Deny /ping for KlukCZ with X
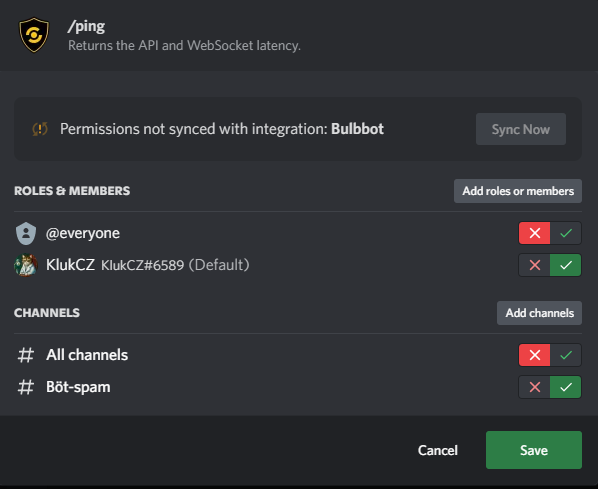 pyautogui.click(x=534, y=265)
